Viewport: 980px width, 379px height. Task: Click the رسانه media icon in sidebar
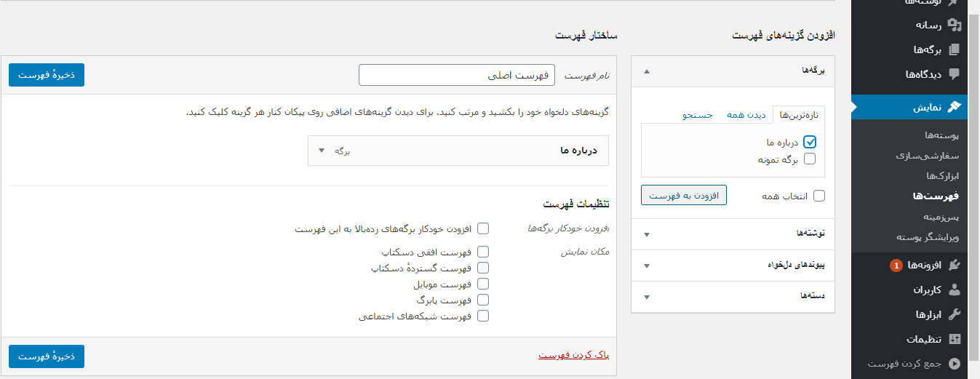point(955,25)
